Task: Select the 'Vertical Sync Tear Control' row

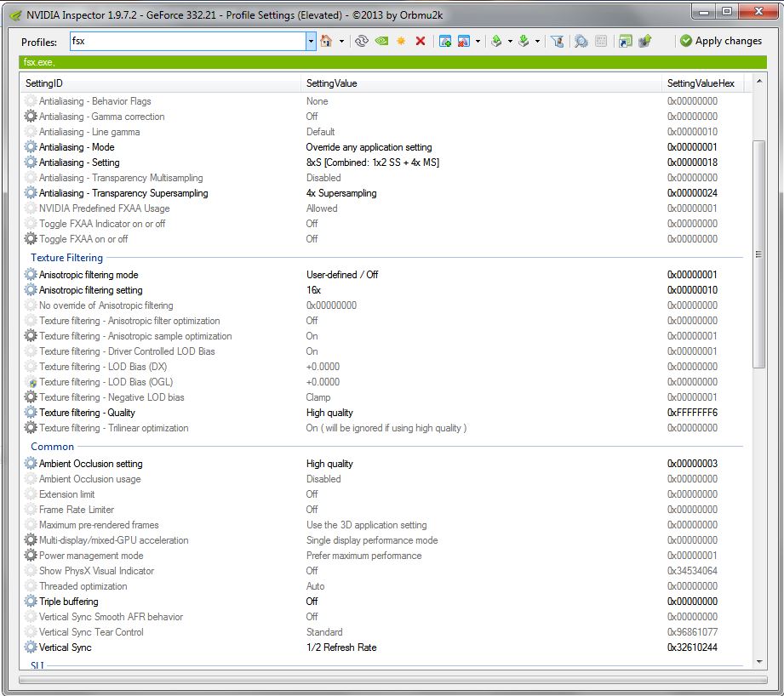Action: coord(382,632)
